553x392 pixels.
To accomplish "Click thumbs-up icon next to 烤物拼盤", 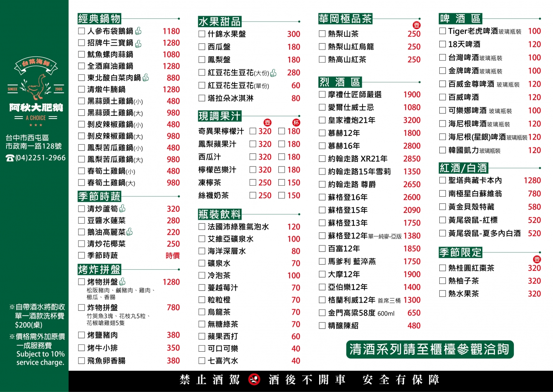I will point(122,282).
